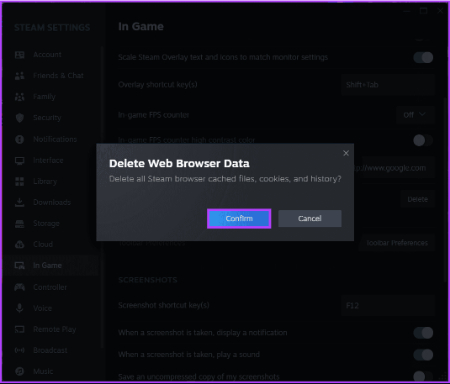Click Toolbar Preferences button

[x=397, y=243]
